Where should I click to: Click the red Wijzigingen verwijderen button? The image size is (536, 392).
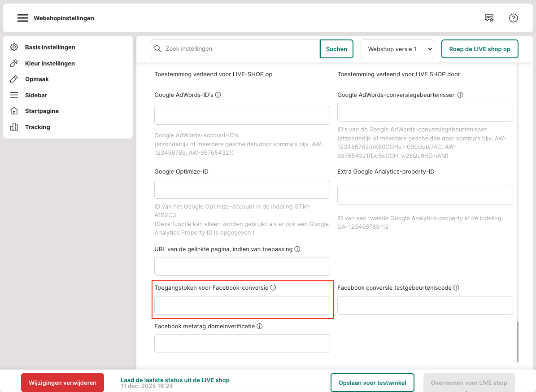(62, 383)
